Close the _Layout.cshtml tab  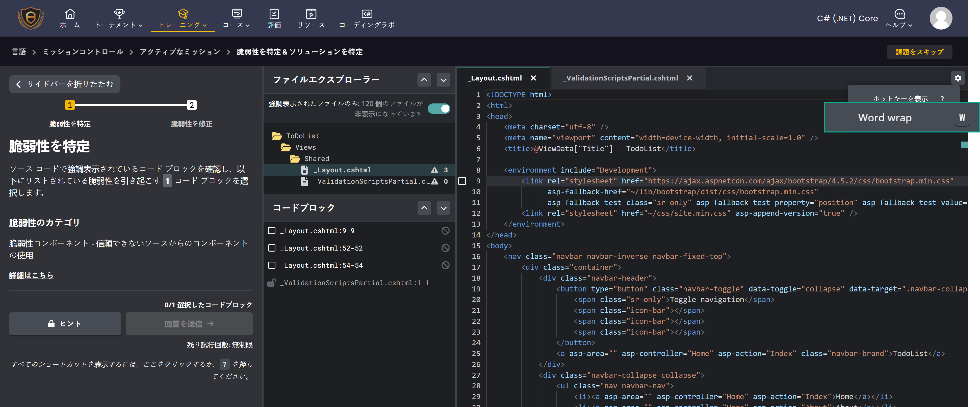(533, 78)
